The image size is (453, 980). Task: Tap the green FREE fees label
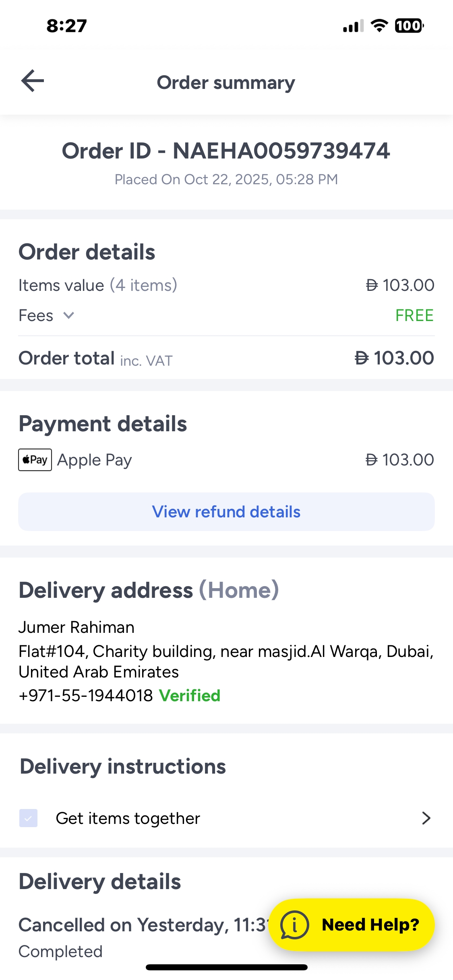(x=414, y=315)
